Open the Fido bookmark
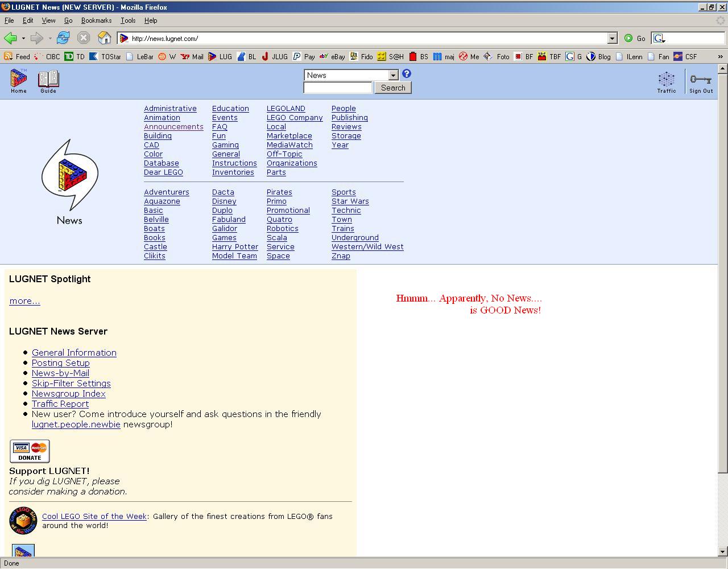This screenshot has width=728, height=569. pyautogui.click(x=362, y=56)
